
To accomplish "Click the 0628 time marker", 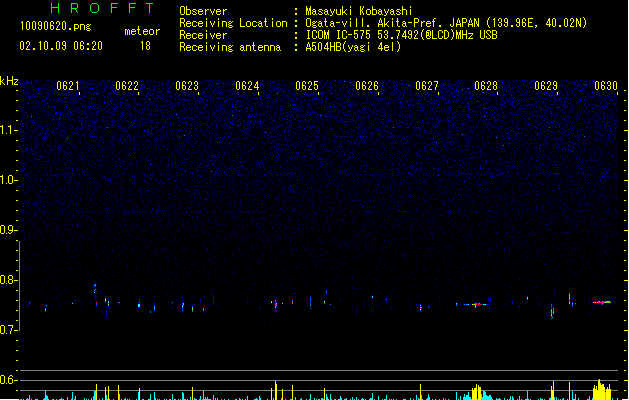I will pos(486,86).
